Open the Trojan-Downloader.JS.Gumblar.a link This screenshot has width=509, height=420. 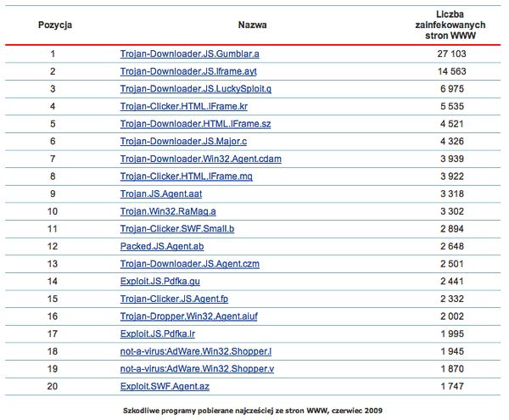tap(189, 54)
